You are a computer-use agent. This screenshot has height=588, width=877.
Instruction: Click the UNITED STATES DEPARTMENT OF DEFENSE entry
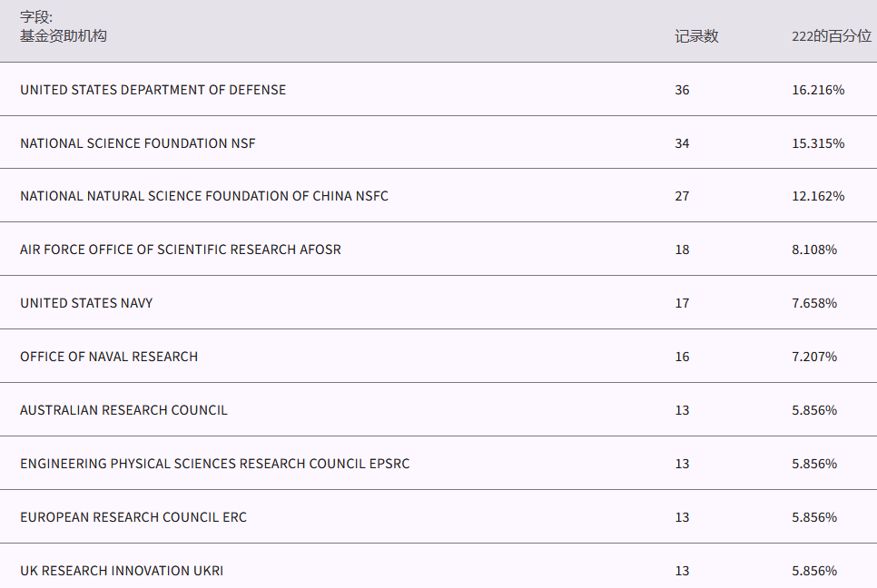coord(153,90)
